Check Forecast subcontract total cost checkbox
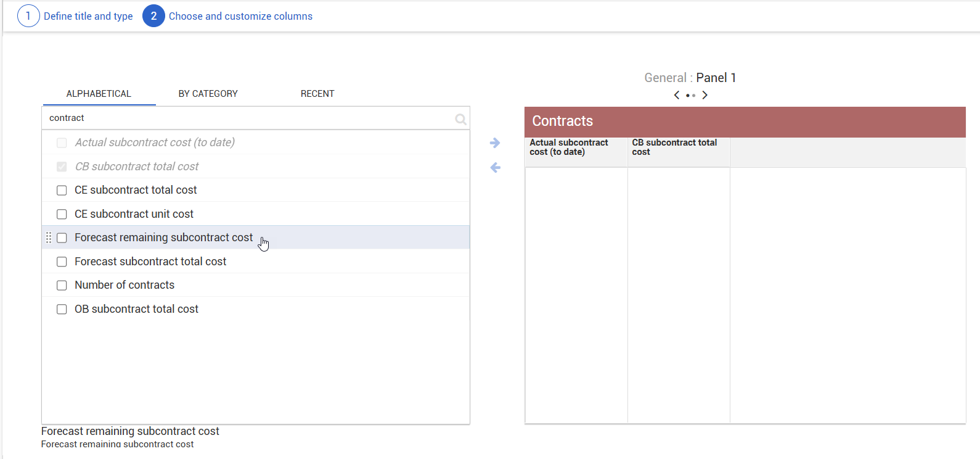The height and width of the screenshot is (459, 980). coord(62,262)
